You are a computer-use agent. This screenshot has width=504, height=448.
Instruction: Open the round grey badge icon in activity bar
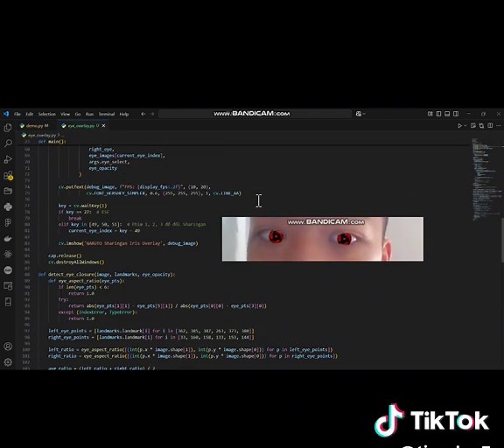(8, 270)
